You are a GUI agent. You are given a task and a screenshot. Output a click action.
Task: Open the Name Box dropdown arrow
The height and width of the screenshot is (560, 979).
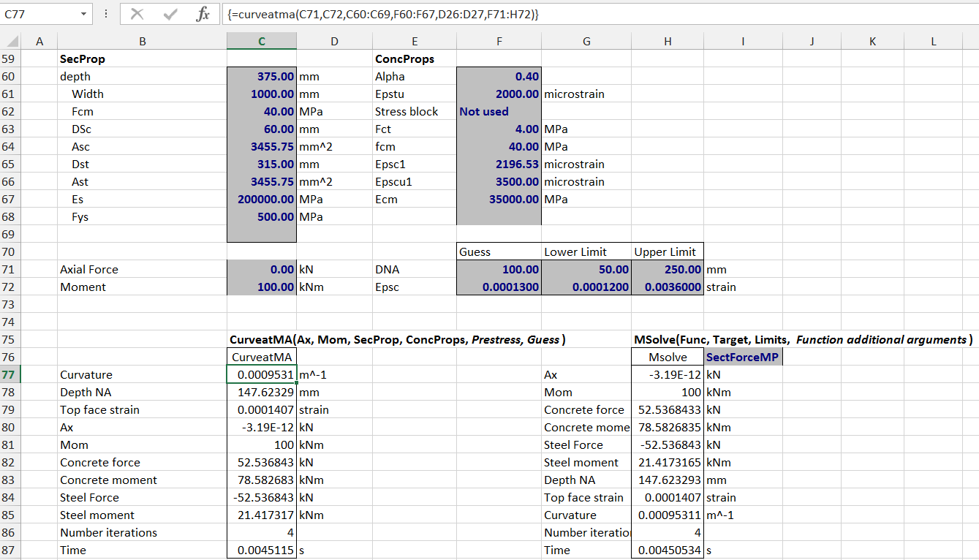click(x=83, y=14)
